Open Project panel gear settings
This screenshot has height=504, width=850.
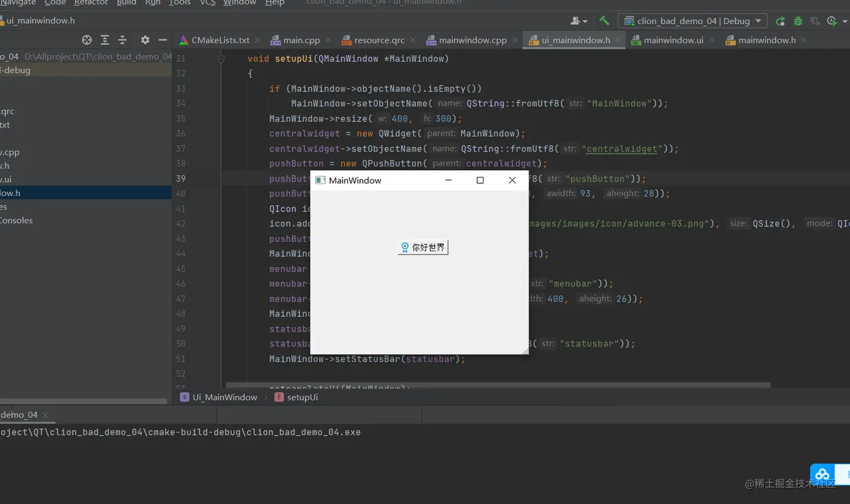[145, 40]
